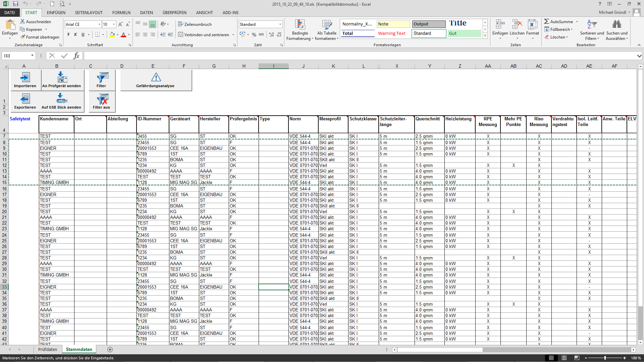The width and height of the screenshot is (644, 362).
Task: Toggle underline formatting U button
Action: pyautogui.click(x=83, y=35)
